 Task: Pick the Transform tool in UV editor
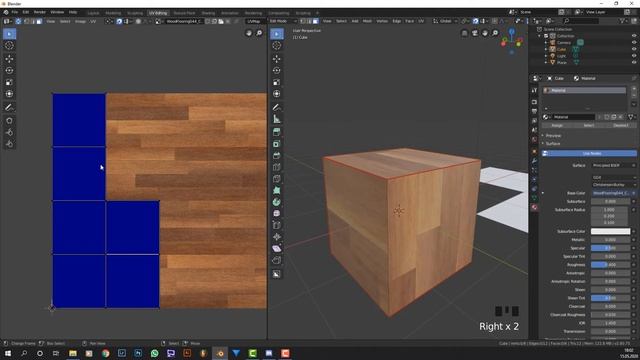[x=9, y=94]
